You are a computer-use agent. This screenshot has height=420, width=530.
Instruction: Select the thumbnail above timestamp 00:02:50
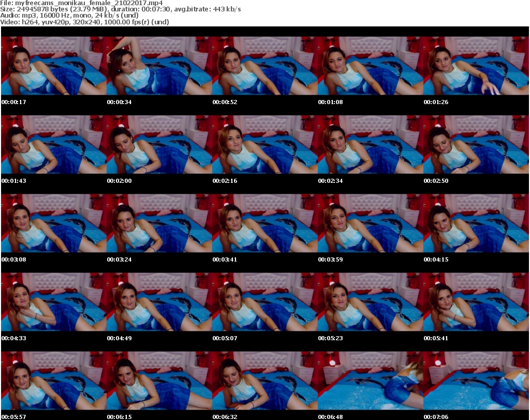[476, 144]
